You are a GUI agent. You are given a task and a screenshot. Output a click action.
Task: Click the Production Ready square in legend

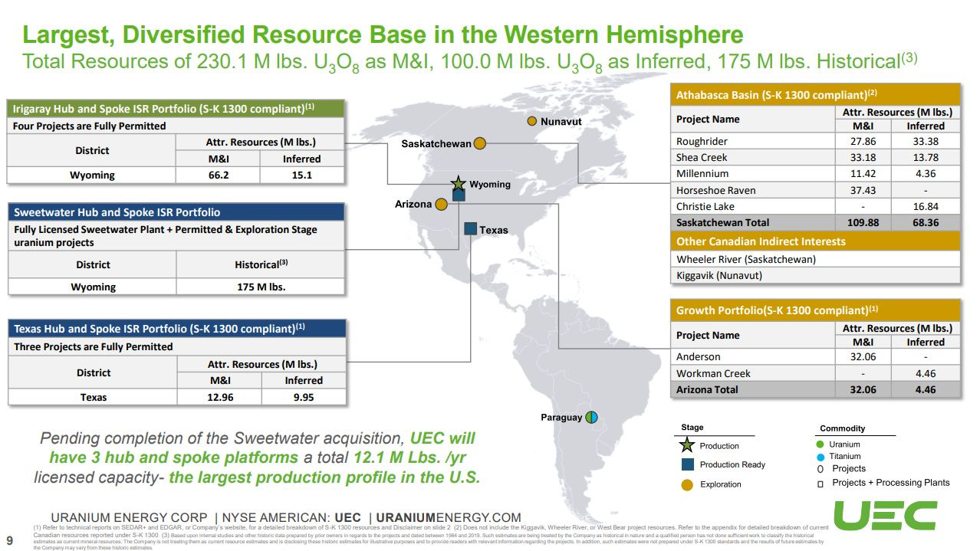[x=687, y=464]
